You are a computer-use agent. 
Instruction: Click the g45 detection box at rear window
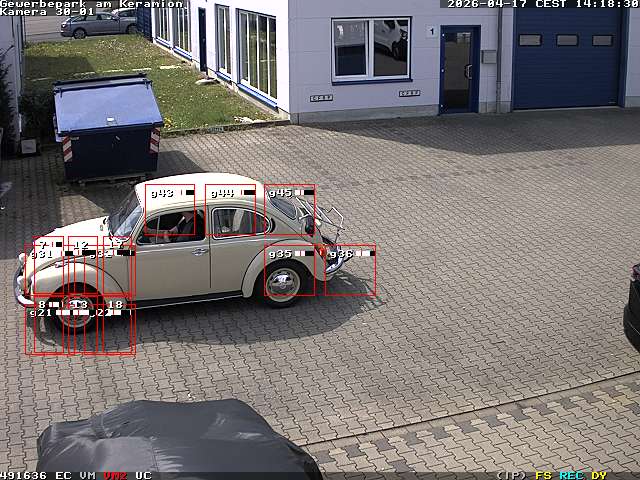pyautogui.click(x=290, y=210)
